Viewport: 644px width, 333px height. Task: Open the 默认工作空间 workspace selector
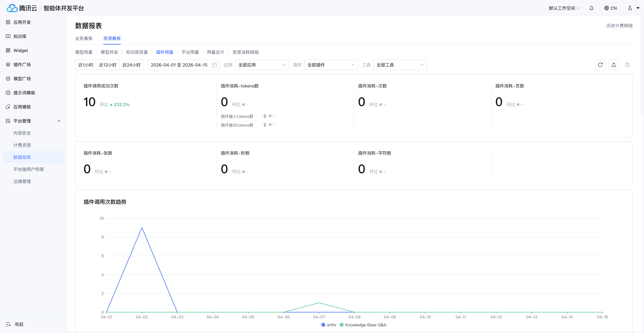(x=564, y=8)
